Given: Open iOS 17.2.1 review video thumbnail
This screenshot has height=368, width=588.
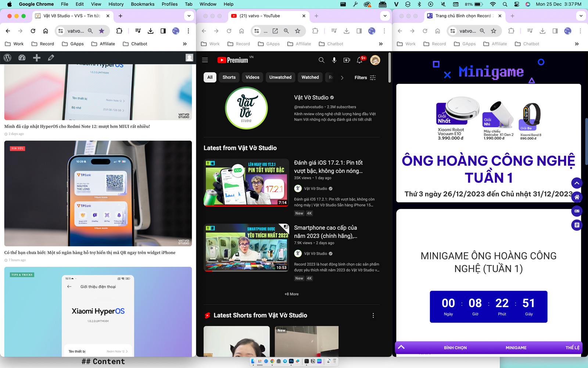Looking at the screenshot, I should (x=246, y=183).
